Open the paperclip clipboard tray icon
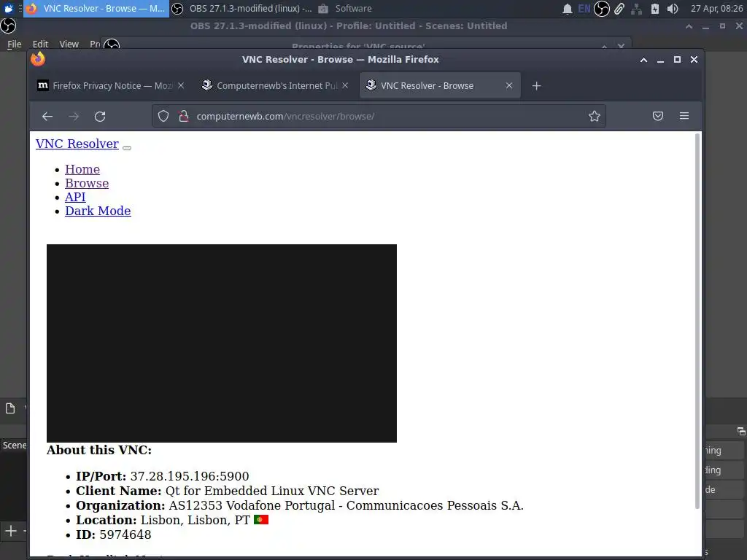The image size is (747, 560). [x=619, y=9]
